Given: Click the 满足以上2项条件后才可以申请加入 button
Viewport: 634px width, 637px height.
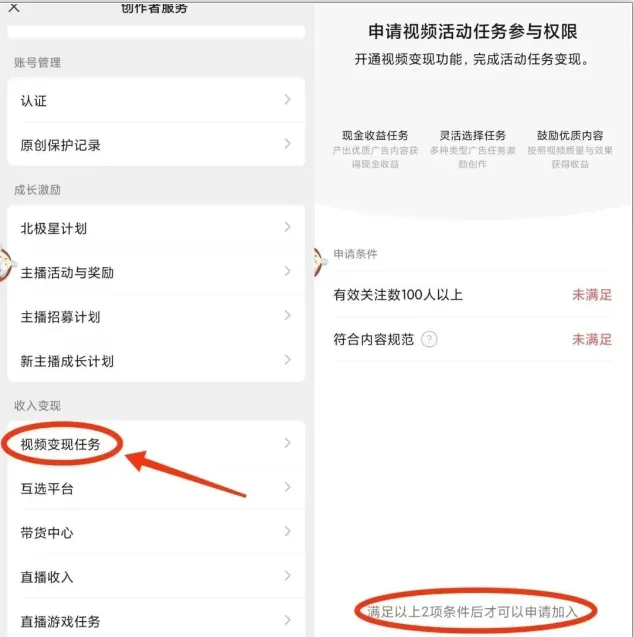Looking at the screenshot, I should [x=472, y=611].
